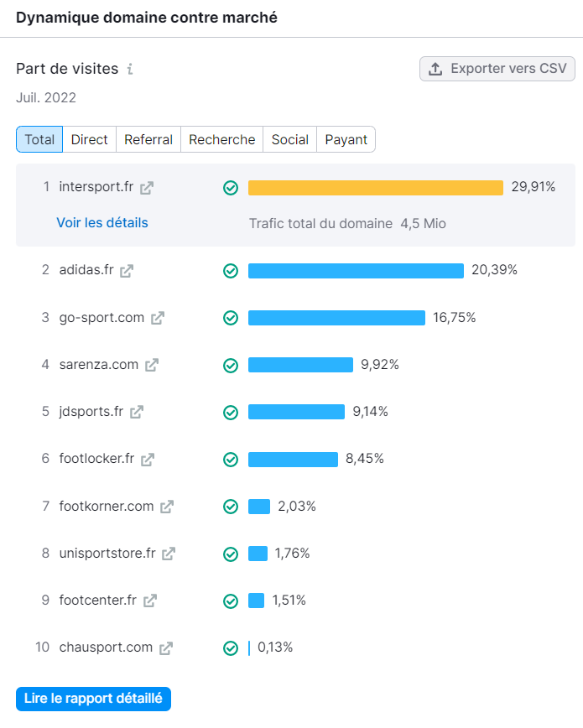Click the green checkmark icon next to intersport.fr
This screenshot has height=728, width=583.
231,188
